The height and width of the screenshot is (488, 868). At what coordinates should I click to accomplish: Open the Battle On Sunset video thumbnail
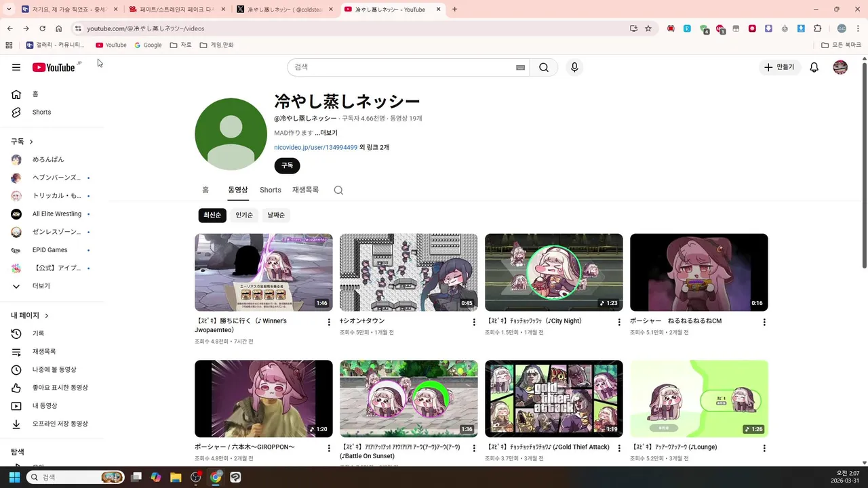pyautogui.click(x=408, y=399)
